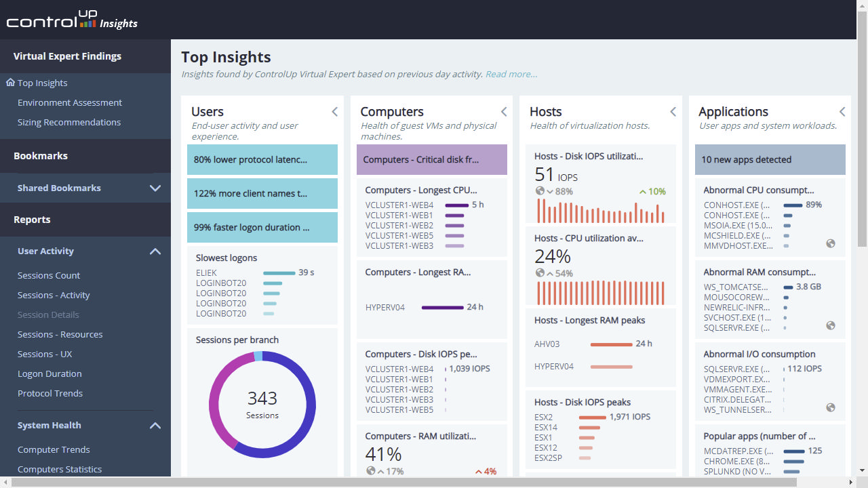
Task: Open the Computer Trends report
Action: tap(54, 449)
